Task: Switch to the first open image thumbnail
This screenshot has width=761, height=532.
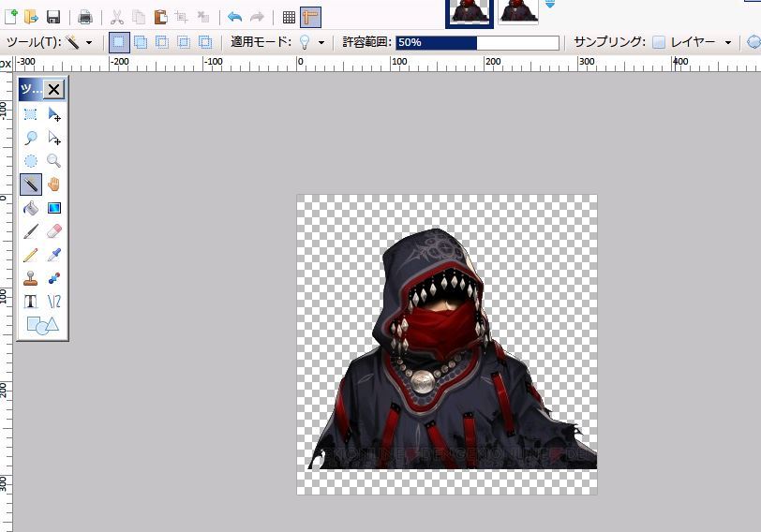Action: pyautogui.click(x=470, y=12)
